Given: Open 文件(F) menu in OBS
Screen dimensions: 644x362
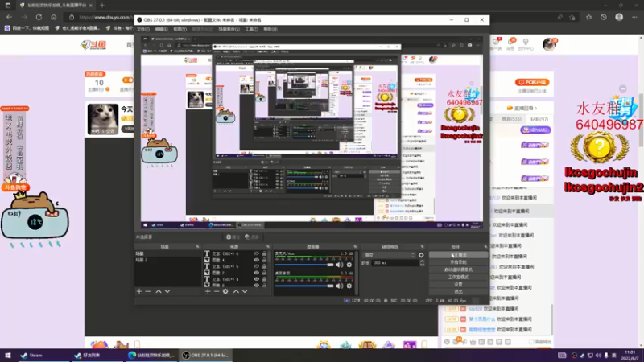Looking at the screenshot, I should tap(143, 29).
